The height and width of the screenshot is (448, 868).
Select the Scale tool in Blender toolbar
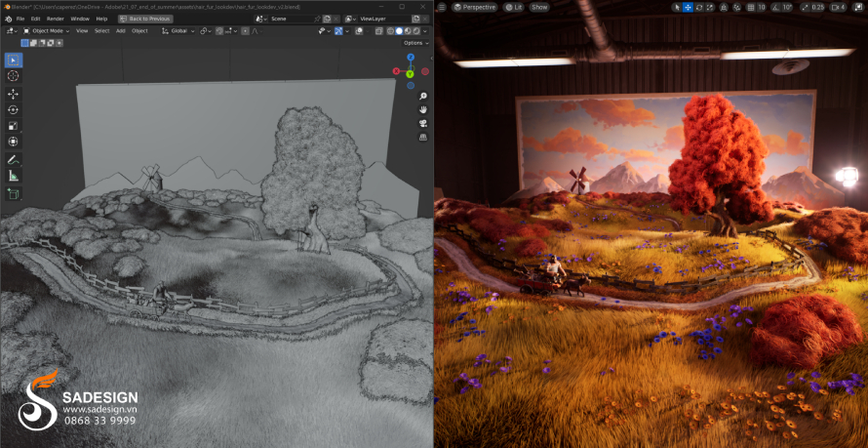coord(14,126)
